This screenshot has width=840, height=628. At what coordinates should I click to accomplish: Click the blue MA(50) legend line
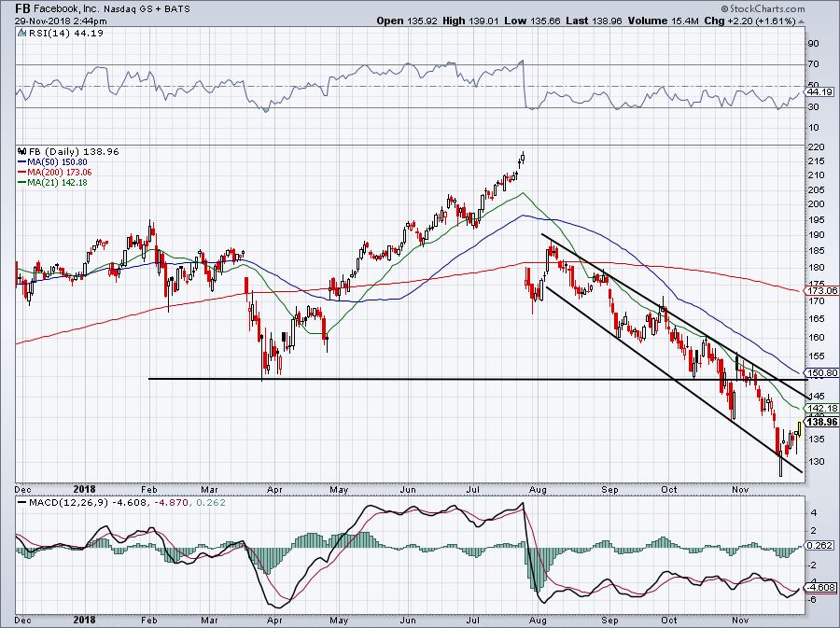tap(22, 162)
